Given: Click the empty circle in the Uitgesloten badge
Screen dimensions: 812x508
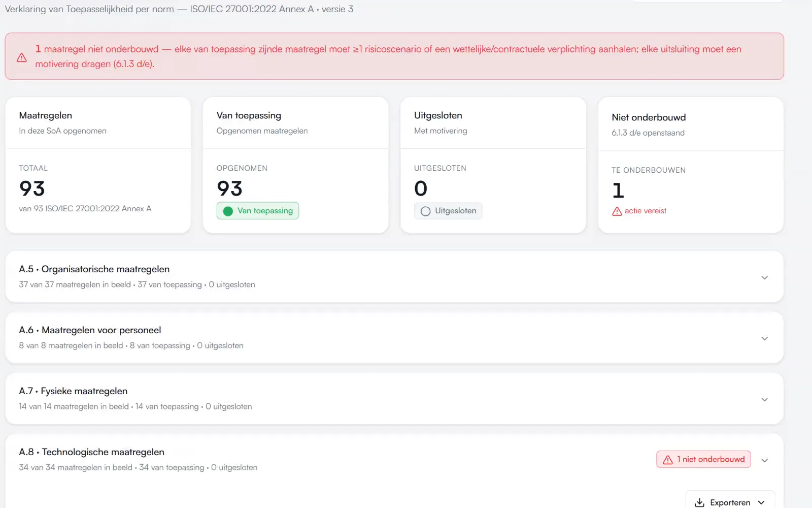Looking at the screenshot, I should click(x=425, y=211).
